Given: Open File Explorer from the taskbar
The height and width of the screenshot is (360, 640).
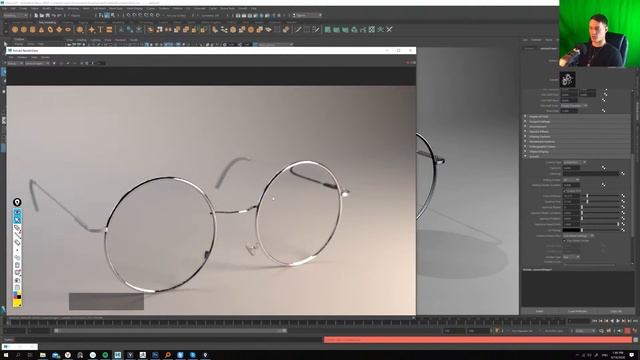Looking at the screenshot, I should pos(42,355).
